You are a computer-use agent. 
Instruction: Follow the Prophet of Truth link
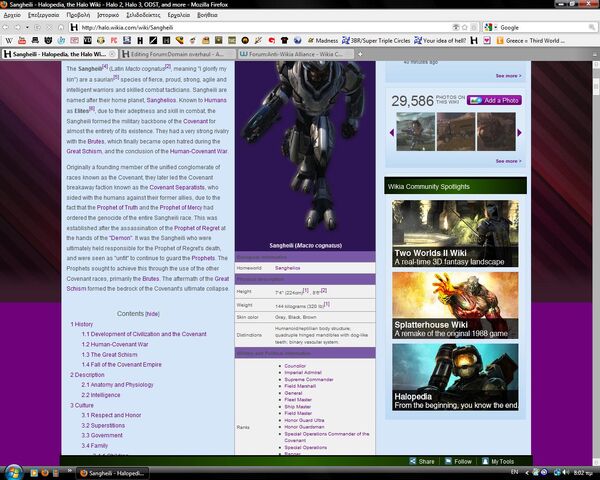[117, 207]
